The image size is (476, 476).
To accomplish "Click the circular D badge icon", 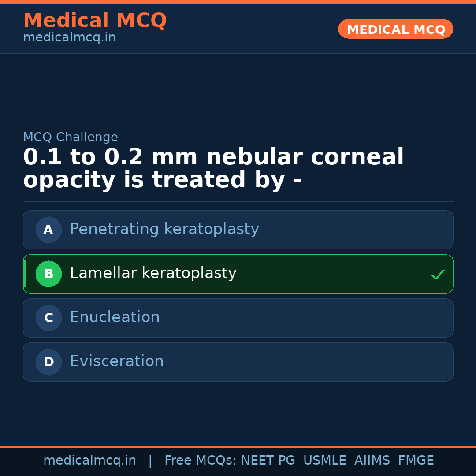I will [x=48, y=362].
